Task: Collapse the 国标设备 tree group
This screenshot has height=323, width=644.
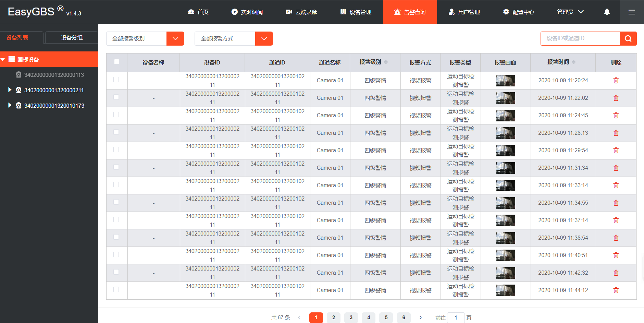Action: pyautogui.click(x=3, y=59)
